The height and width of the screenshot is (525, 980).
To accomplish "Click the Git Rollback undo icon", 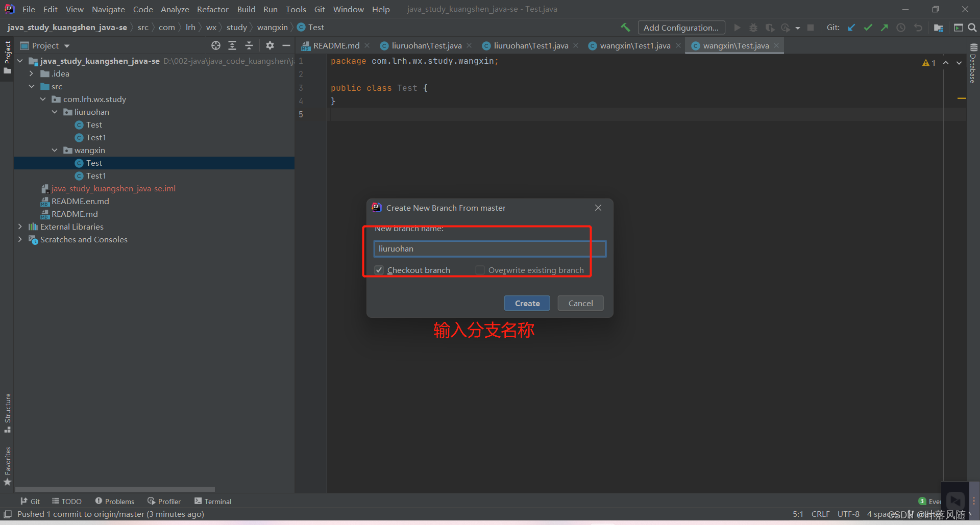I will pyautogui.click(x=918, y=28).
